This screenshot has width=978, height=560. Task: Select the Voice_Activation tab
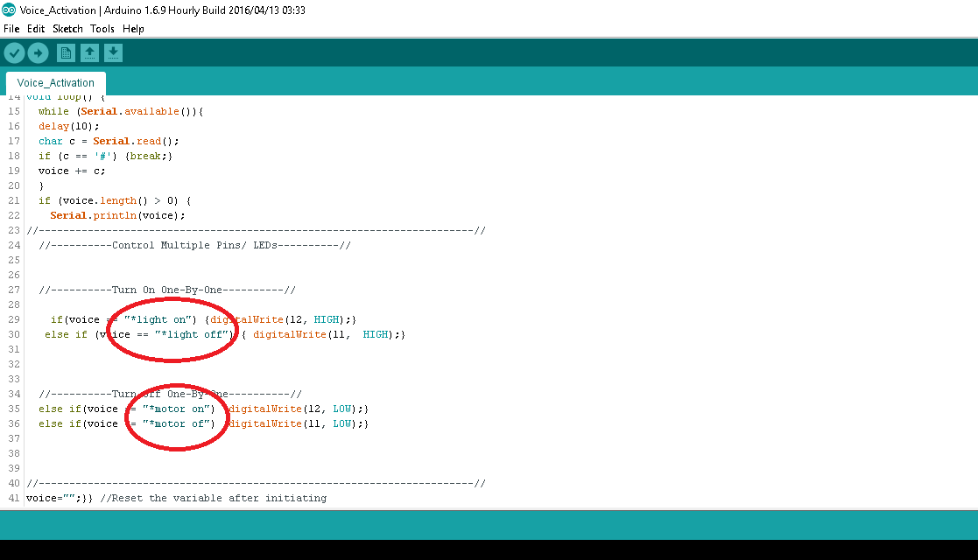55,81
